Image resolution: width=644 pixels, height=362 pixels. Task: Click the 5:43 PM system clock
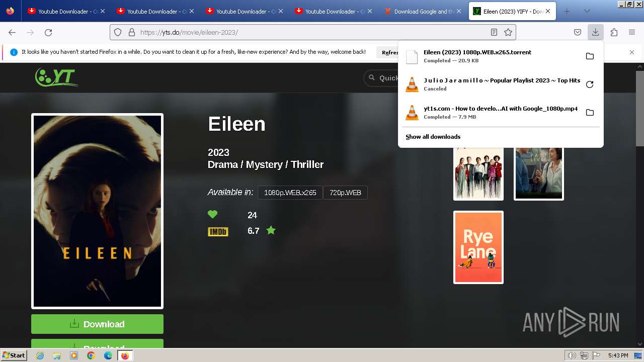pos(618,355)
